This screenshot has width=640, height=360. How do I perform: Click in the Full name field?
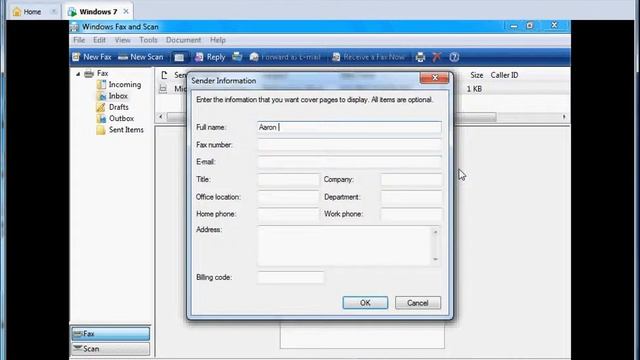tap(349, 127)
